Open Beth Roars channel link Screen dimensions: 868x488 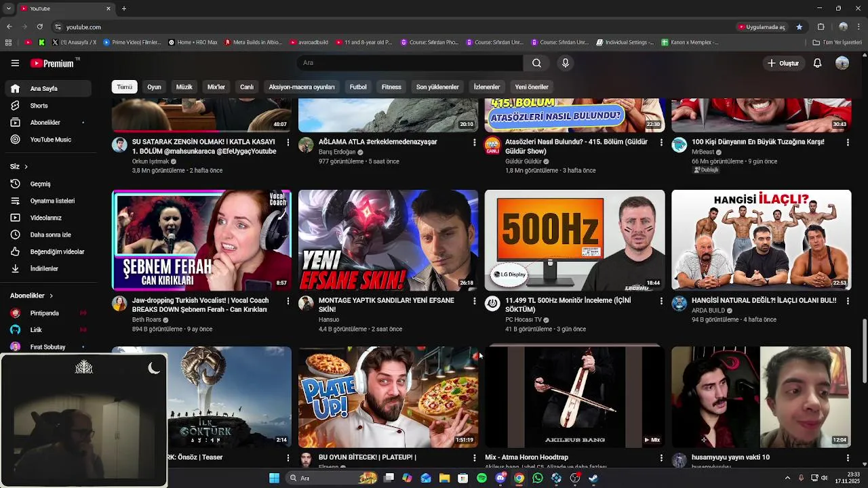click(x=146, y=320)
